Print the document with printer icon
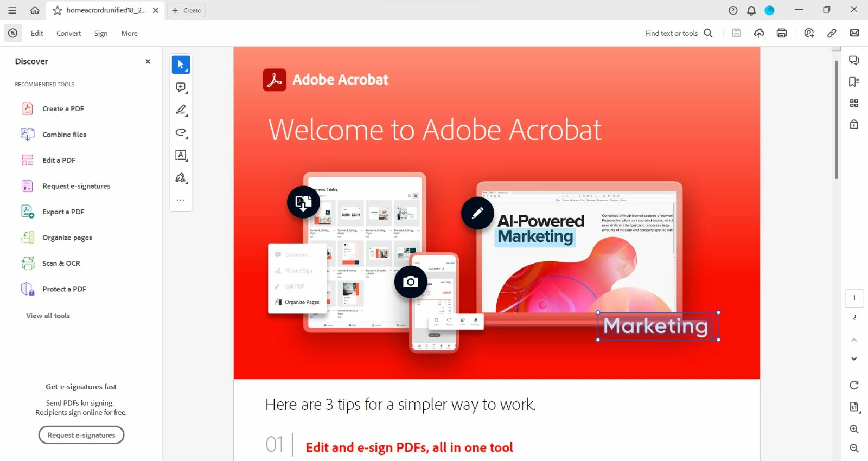Screen dimensions: 868x461 782,33
